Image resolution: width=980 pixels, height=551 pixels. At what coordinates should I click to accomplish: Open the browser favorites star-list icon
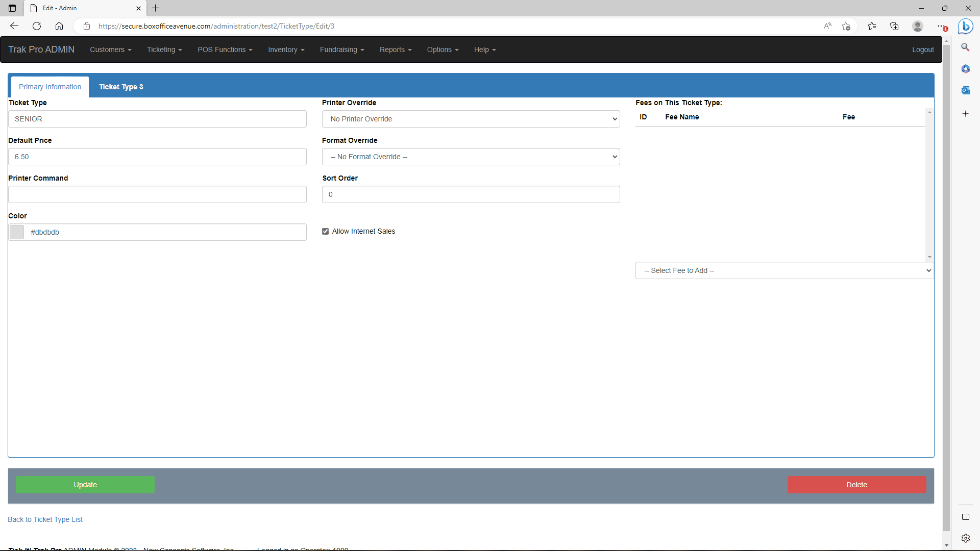872,26
